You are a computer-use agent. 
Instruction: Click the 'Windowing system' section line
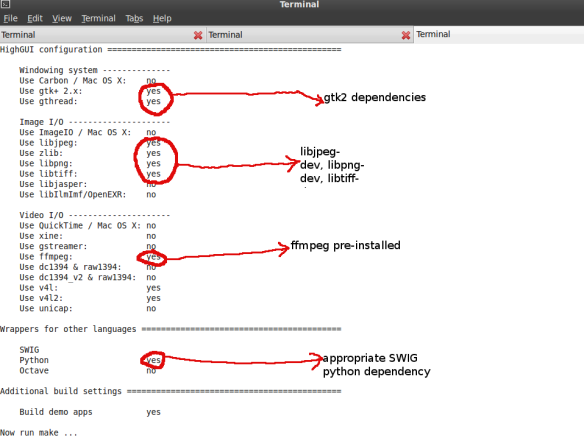point(95,70)
